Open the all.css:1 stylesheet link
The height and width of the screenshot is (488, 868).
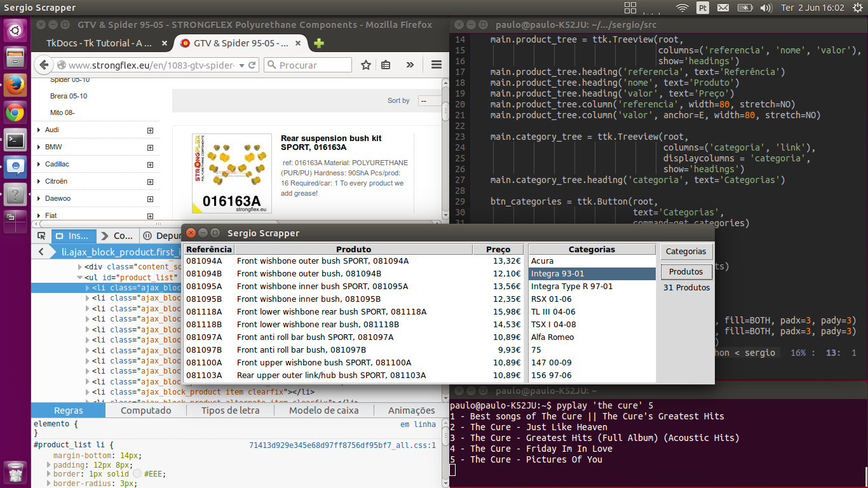tap(342, 445)
